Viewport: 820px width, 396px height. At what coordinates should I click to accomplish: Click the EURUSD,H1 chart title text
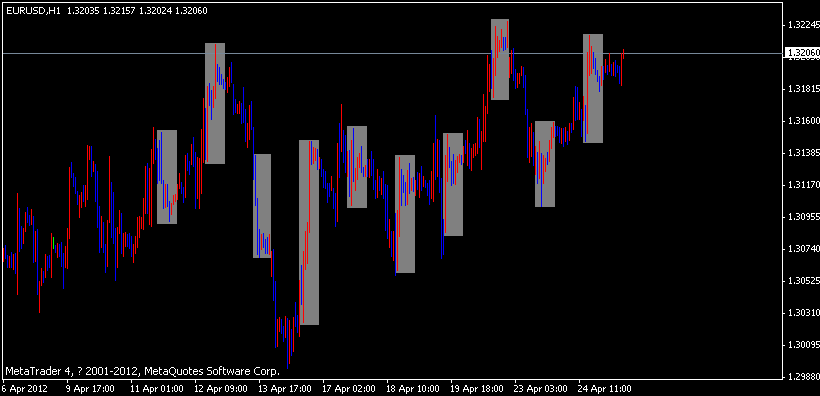point(32,10)
